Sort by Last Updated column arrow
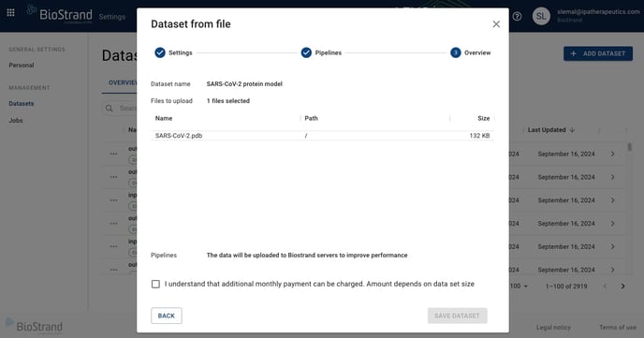 pos(572,130)
